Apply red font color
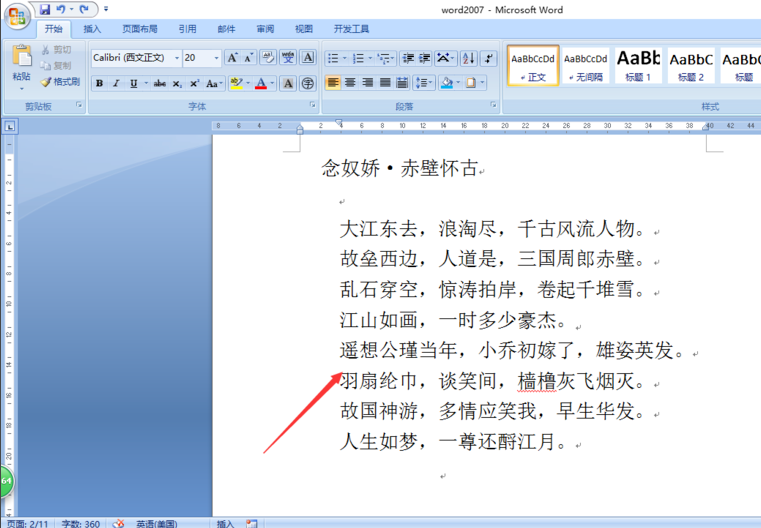Image resolution: width=761 pixels, height=528 pixels. tap(261, 83)
